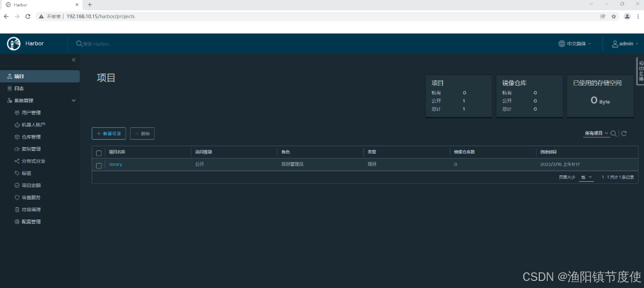Sort by 创建时间 column header
Screen dimensions: 644x288
[x=549, y=152]
